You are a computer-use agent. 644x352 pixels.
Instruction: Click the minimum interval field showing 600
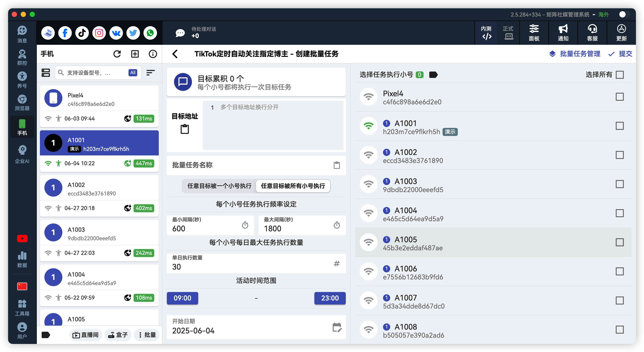click(210, 225)
